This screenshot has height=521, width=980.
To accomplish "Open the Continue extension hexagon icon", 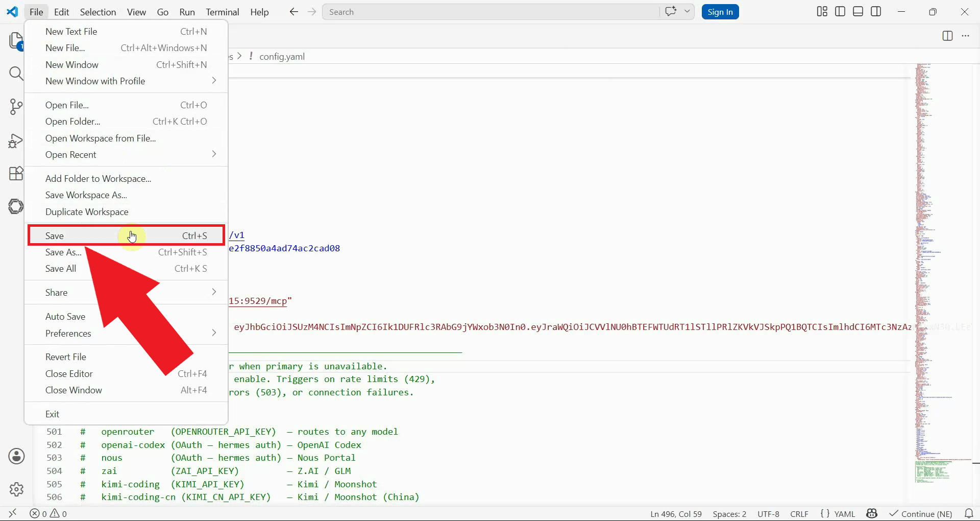I will click(x=16, y=206).
